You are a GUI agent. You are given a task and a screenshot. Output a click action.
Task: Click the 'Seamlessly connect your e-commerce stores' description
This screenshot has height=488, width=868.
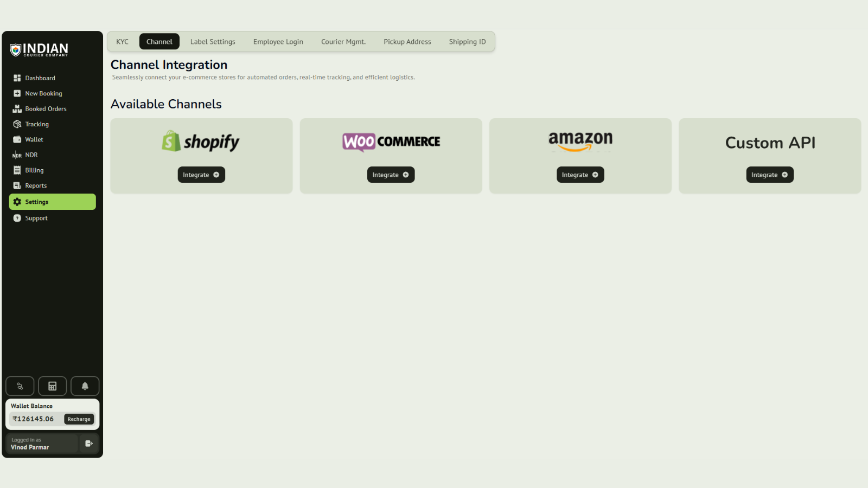264,78
